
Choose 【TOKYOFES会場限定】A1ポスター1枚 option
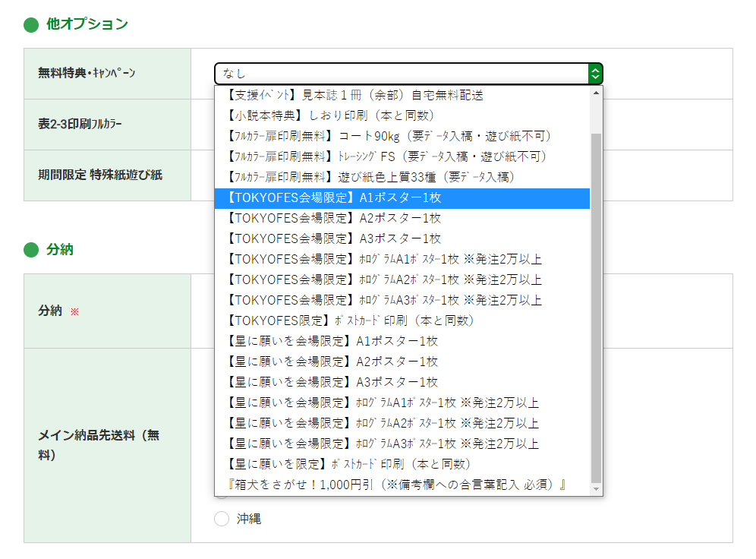pyautogui.click(x=402, y=198)
